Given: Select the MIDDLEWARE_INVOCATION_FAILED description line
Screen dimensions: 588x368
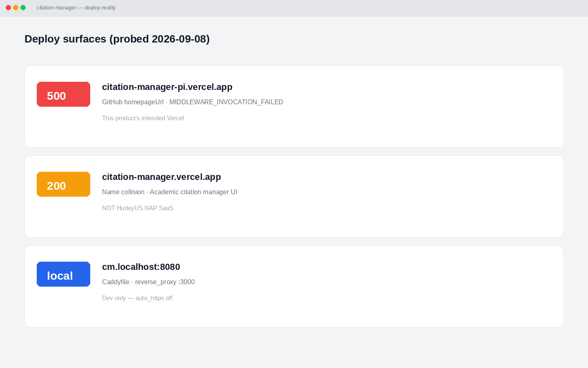Looking at the screenshot, I should 192,102.
